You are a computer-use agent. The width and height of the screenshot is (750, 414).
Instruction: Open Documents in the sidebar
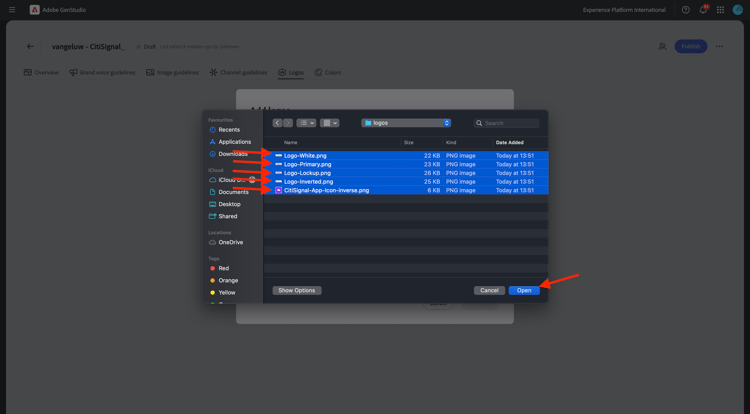coord(229,192)
